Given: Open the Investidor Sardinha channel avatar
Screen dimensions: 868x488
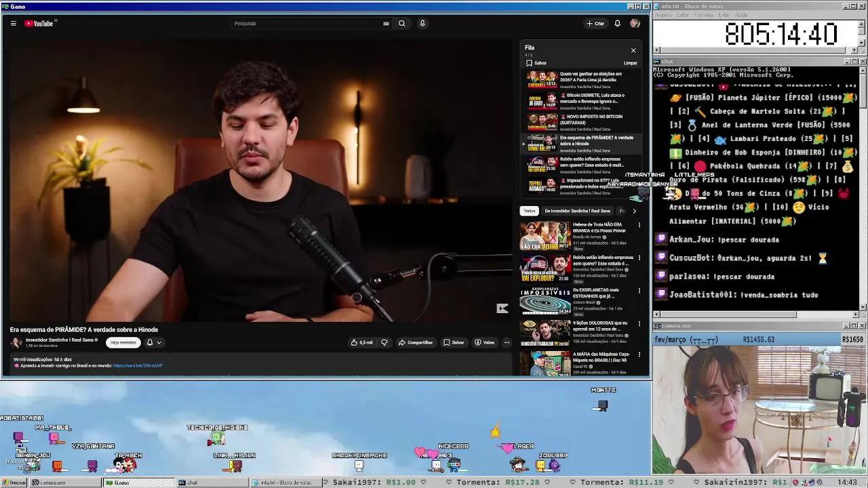Looking at the screenshot, I should [x=16, y=342].
